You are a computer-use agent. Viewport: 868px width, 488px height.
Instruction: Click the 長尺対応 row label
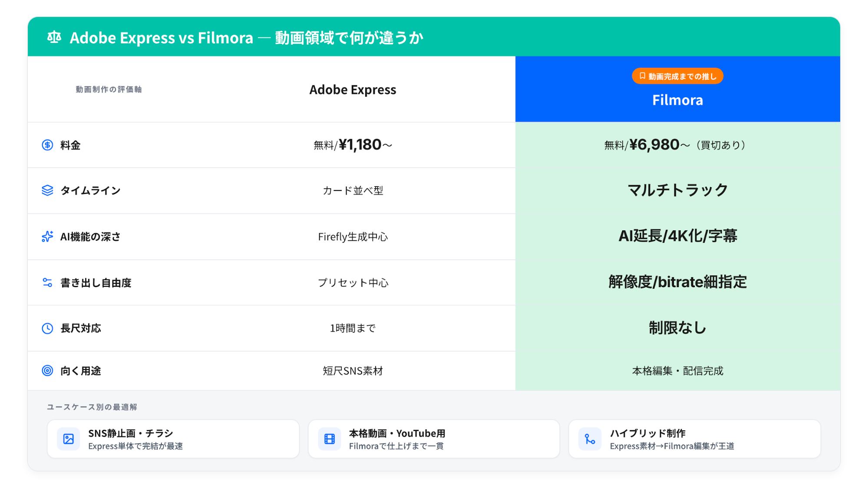click(80, 328)
